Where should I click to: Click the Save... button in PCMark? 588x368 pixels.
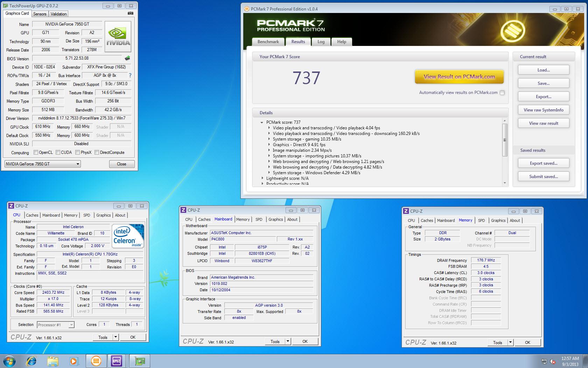click(x=544, y=83)
